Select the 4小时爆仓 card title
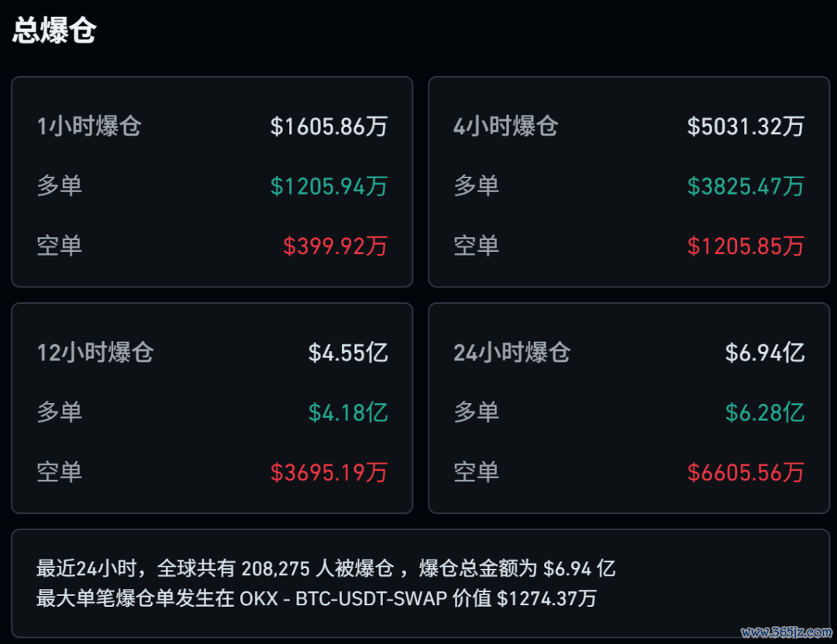837x644 pixels. pyautogui.click(x=505, y=126)
